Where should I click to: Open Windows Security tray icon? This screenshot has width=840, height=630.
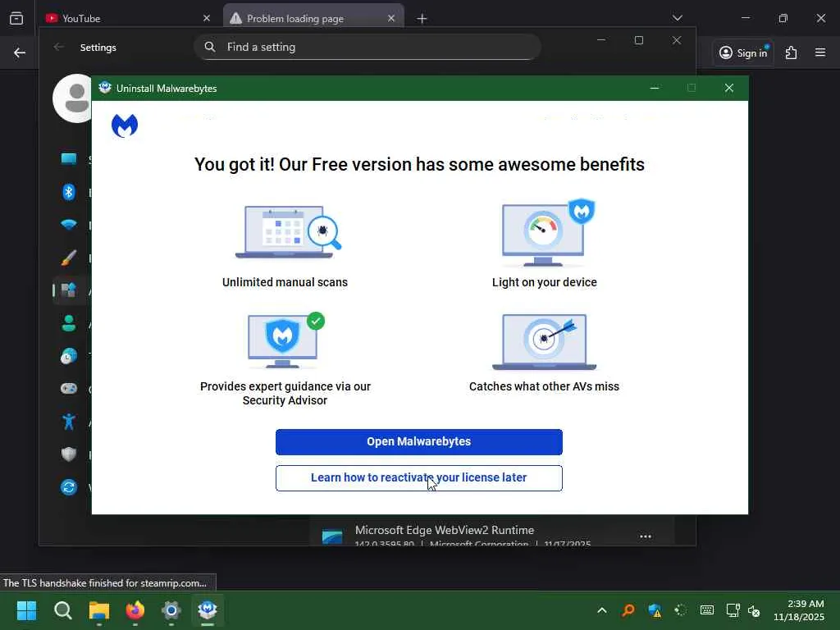pyautogui.click(x=654, y=610)
